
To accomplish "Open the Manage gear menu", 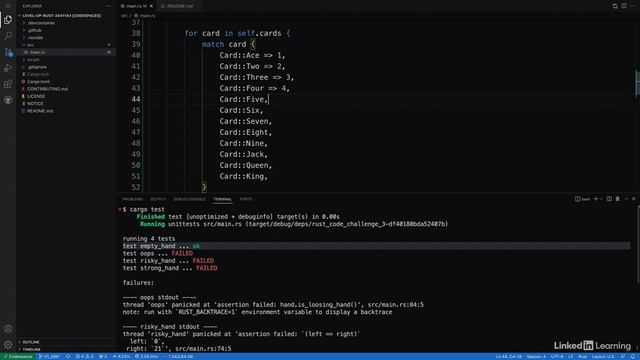I will coord(8,345).
